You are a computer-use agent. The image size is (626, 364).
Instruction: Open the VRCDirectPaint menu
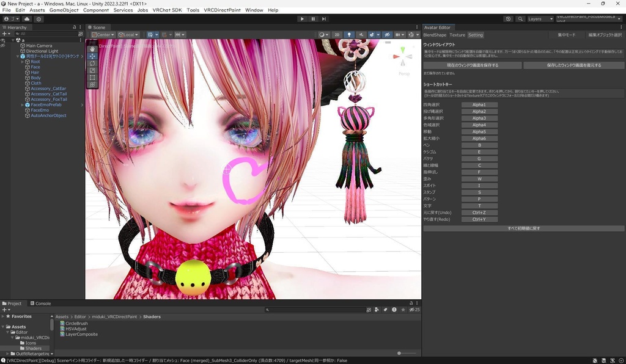click(x=222, y=10)
